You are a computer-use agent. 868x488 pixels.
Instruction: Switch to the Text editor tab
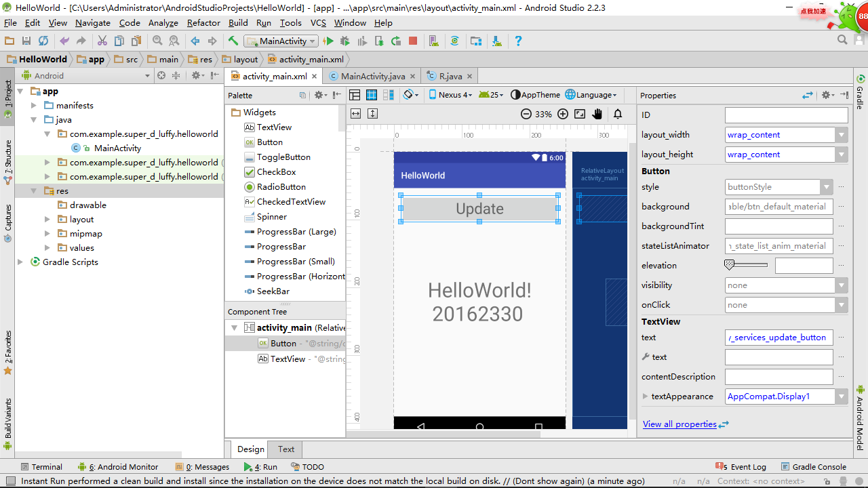point(286,449)
